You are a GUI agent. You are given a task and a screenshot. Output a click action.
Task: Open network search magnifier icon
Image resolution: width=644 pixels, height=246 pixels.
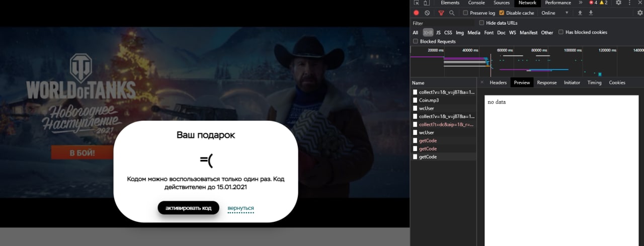pos(452,13)
